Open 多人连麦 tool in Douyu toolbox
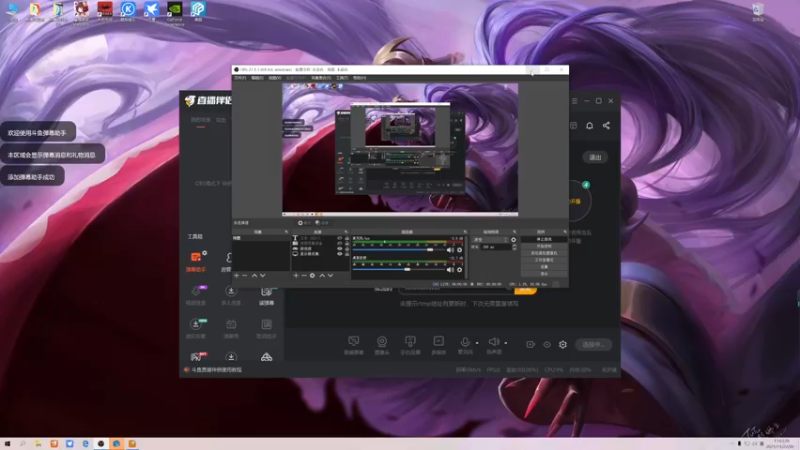 pos(231,296)
